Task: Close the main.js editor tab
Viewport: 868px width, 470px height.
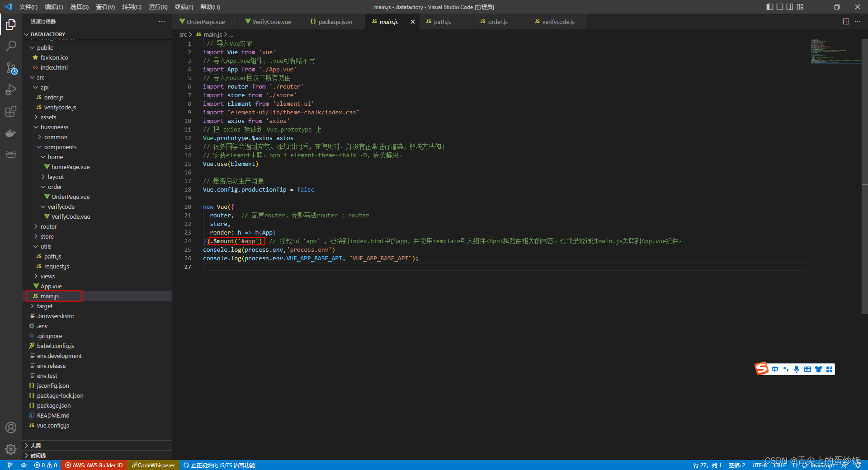Action: pyautogui.click(x=412, y=22)
